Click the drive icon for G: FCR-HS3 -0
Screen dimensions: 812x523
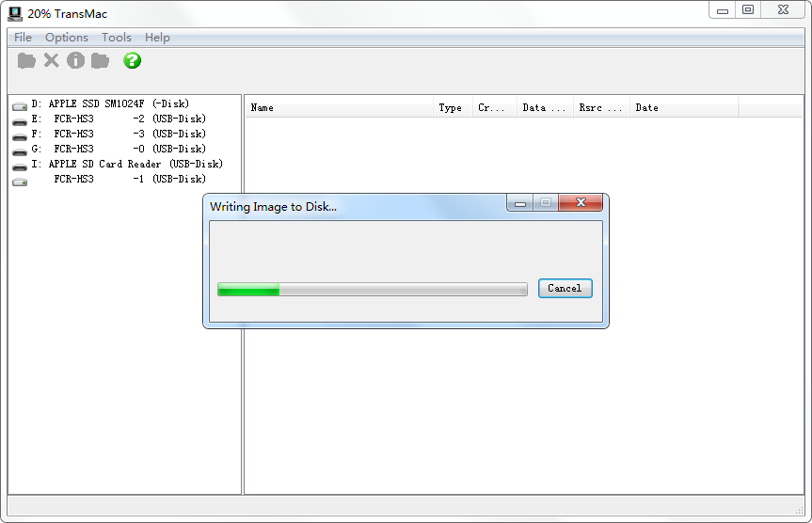(x=20, y=152)
